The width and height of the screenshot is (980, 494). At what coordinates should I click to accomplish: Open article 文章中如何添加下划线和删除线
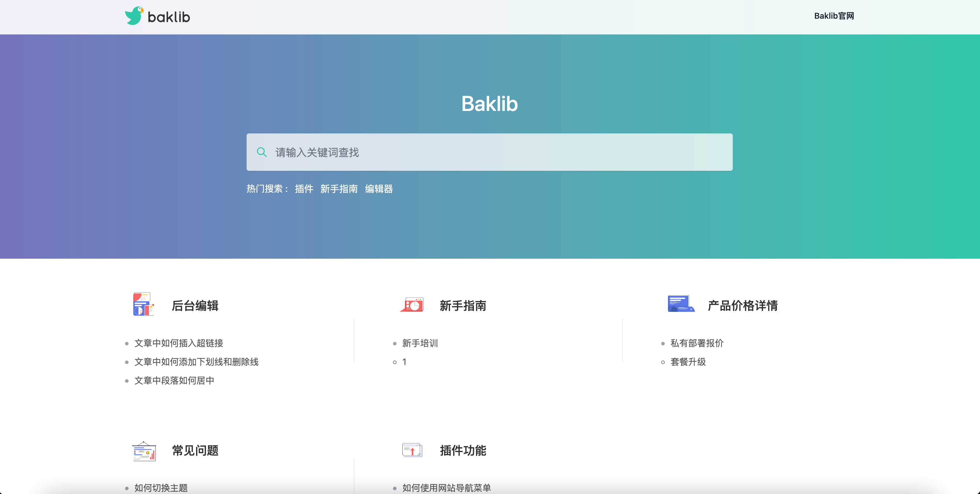pos(196,362)
